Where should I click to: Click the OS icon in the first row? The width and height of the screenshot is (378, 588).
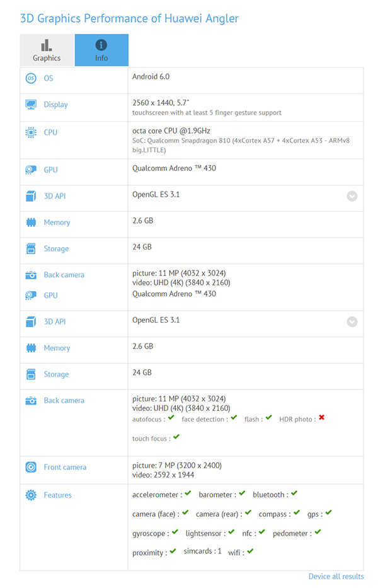[x=31, y=78]
